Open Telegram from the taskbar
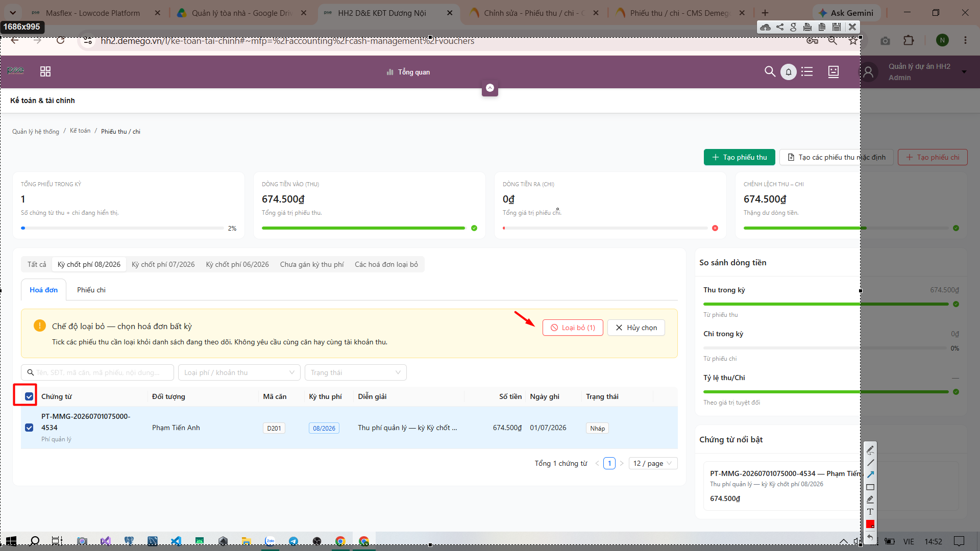The width and height of the screenshot is (980, 551). coord(293,541)
